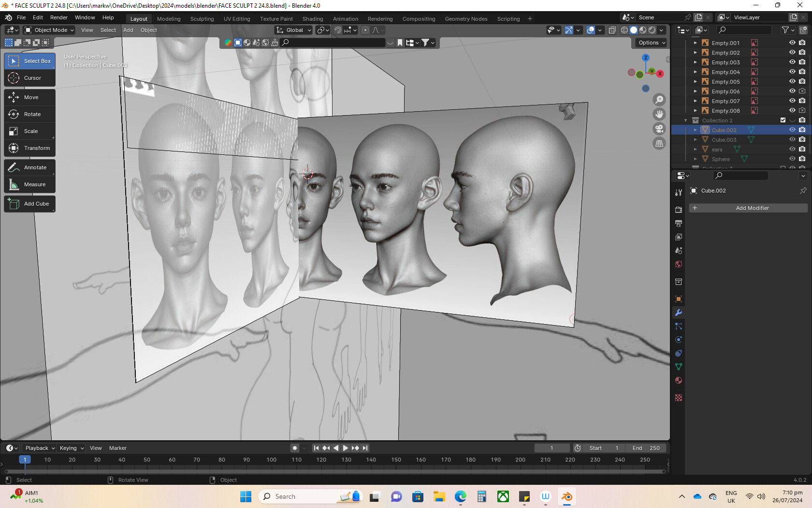Open the Render menu

pyautogui.click(x=59, y=17)
